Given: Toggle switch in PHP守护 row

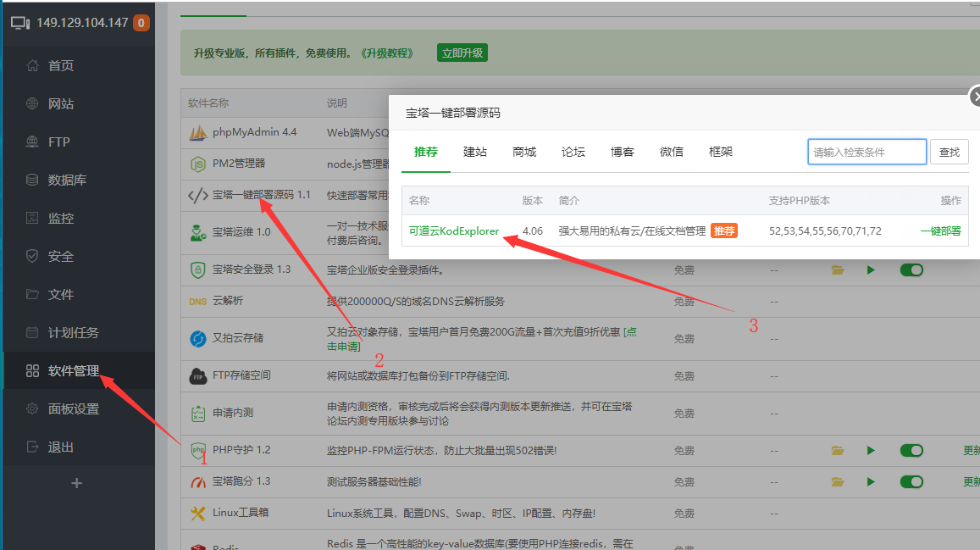Looking at the screenshot, I should [x=911, y=450].
